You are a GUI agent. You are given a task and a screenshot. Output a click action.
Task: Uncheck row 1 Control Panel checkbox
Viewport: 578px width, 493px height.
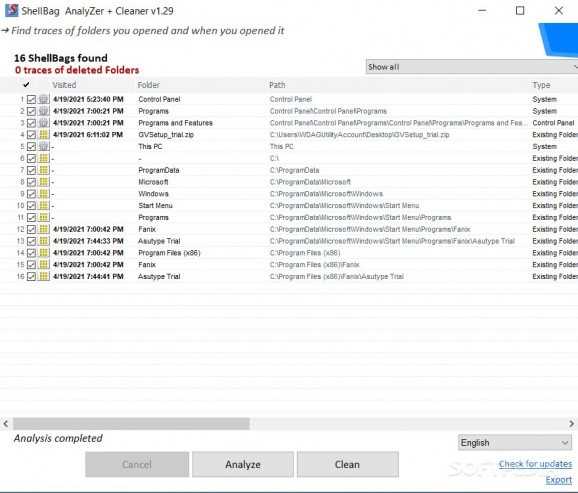click(31, 99)
